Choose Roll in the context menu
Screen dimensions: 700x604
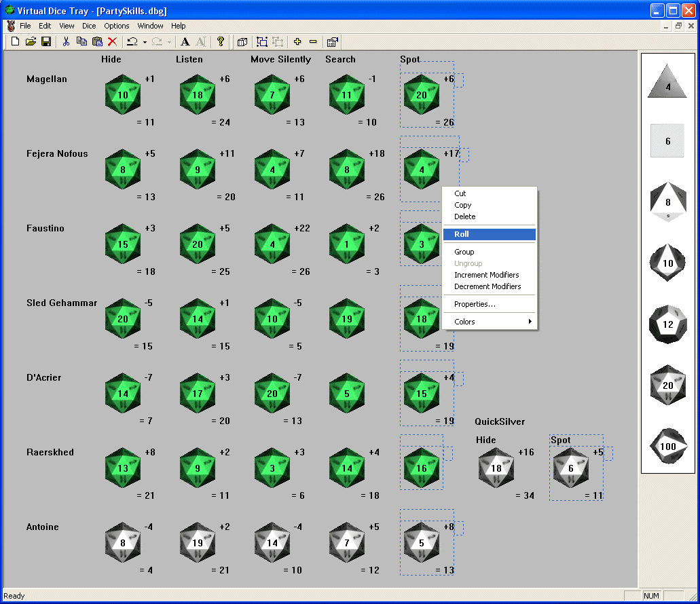coord(490,234)
